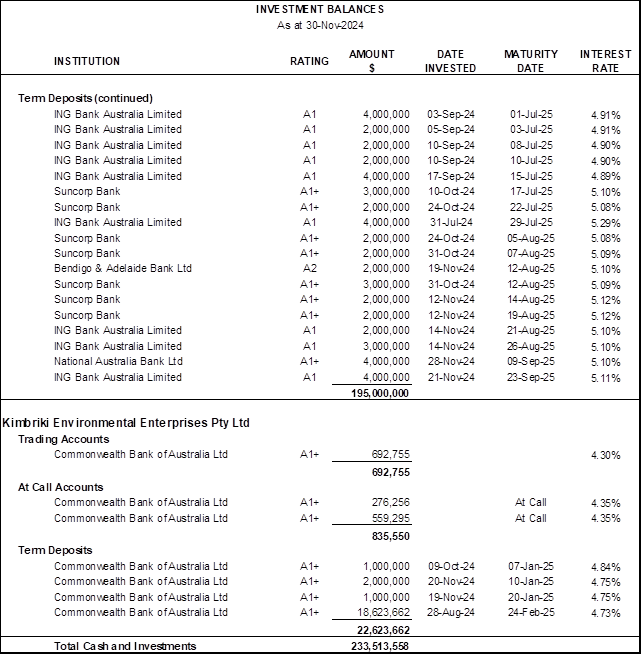Click the 10-Oct-24 date invested cell
642x655 pixels.
[x=451, y=191]
